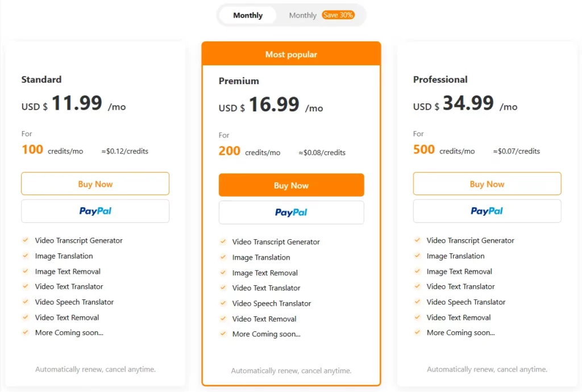The width and height of the screenshot is (582, 392).
Task: Click the Save 30% badge
Action: click(338, 15)
